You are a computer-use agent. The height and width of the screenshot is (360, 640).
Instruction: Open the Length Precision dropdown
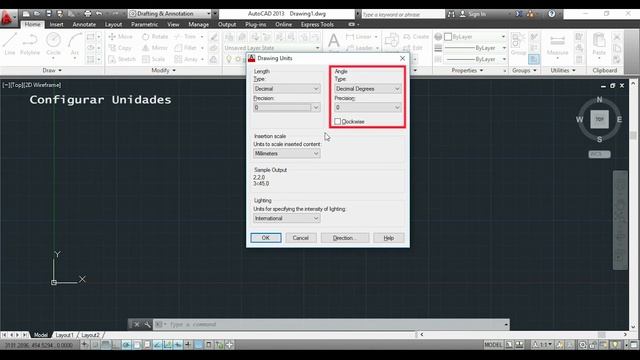[287, 107]
